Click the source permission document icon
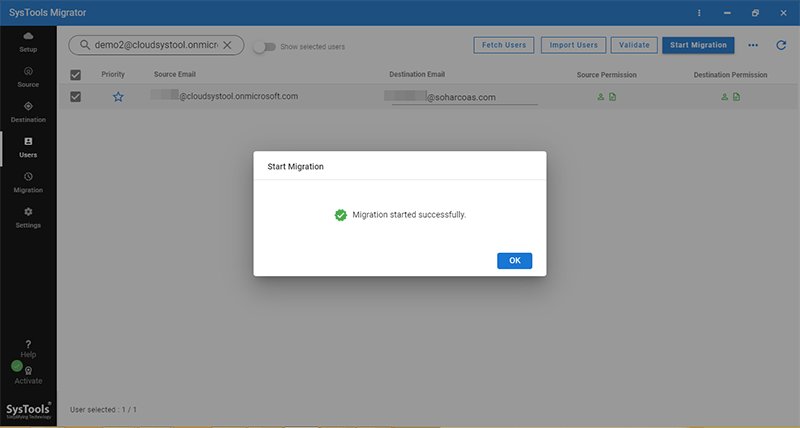This screenshot has height=428, width=800. pos(612,97)
